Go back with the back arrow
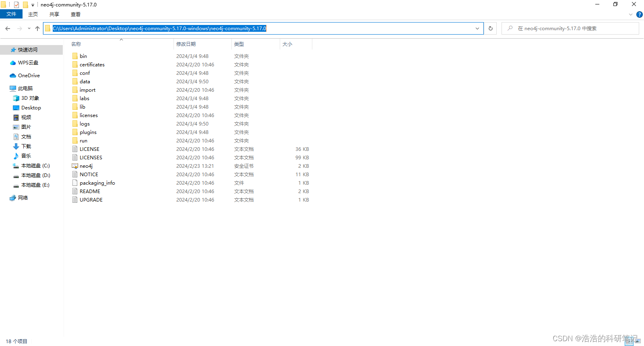644x346 pixels. (8, 29)
